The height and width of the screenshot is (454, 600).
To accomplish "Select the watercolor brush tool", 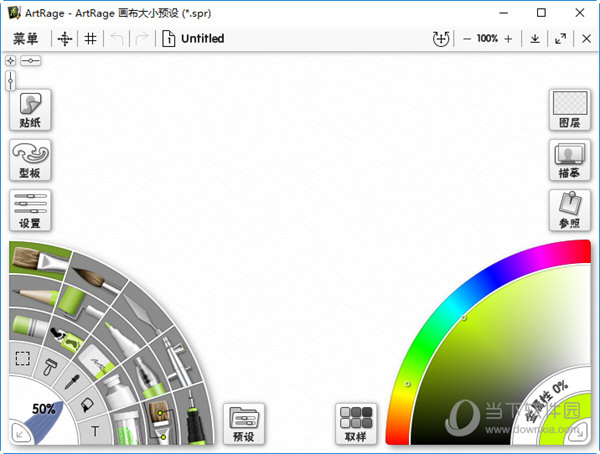I will tap(96, 279).
